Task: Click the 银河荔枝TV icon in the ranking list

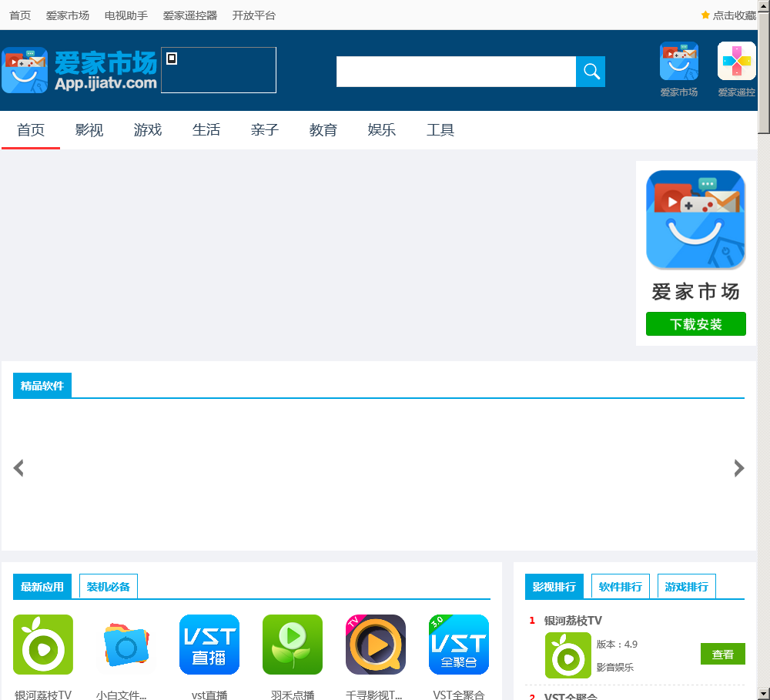Action: coord(568,655)
